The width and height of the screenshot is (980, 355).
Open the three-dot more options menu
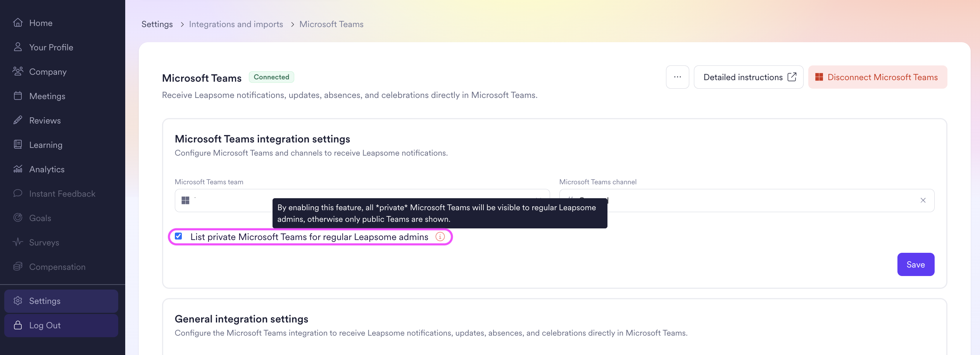tap(677, 77)
